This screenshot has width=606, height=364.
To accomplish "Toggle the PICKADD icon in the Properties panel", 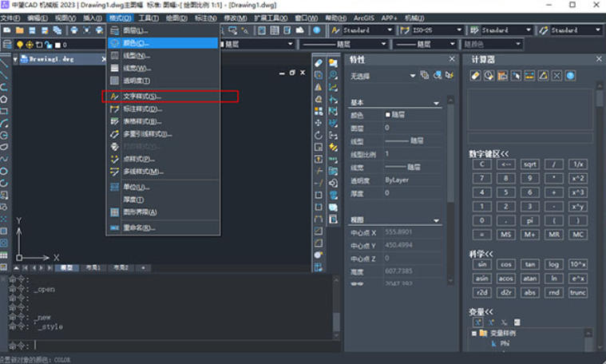I will click(424, 75).
